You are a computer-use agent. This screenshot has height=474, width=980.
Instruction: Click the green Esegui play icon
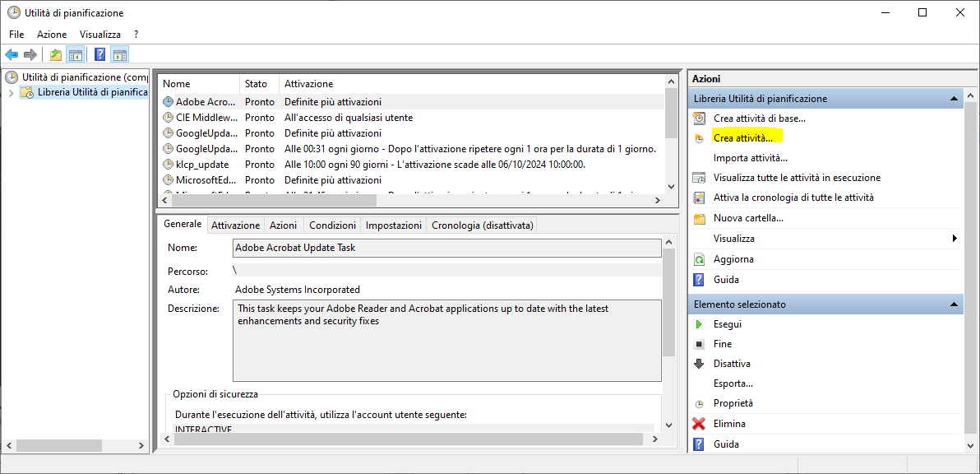(700, 324)
